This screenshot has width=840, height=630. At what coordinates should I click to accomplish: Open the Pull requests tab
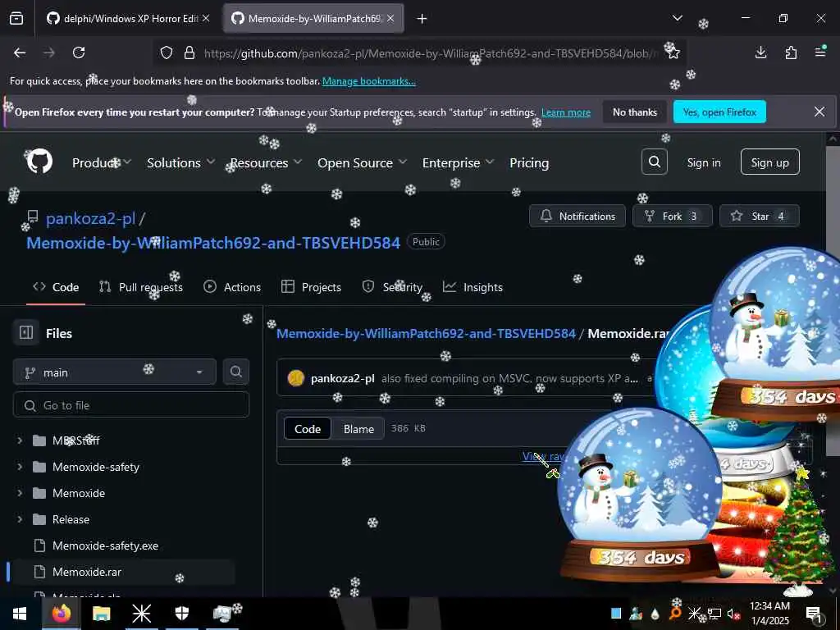pyautogui.click(x=141, y=287)
